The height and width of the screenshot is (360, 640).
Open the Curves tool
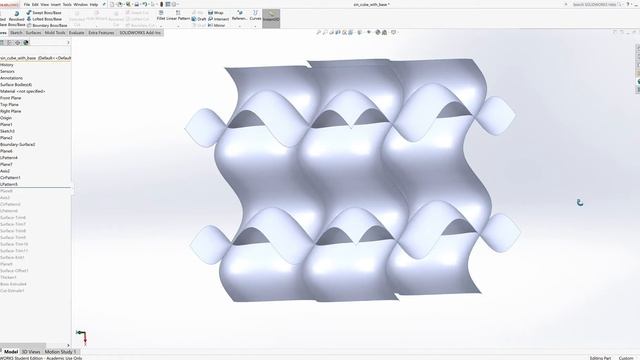click(x=255, y=16)
